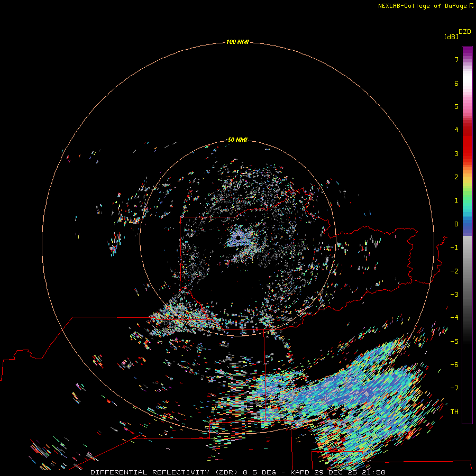Click the DZD label above the color scale
This screenshot has width=476, height=476.
[x=465, y=32]
